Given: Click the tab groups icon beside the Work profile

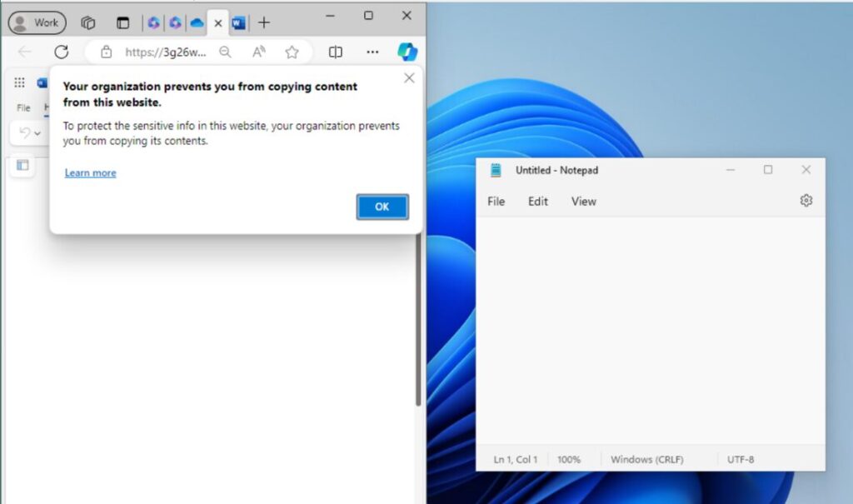Looking at the screenshot, I should click(x=87, y=22).
